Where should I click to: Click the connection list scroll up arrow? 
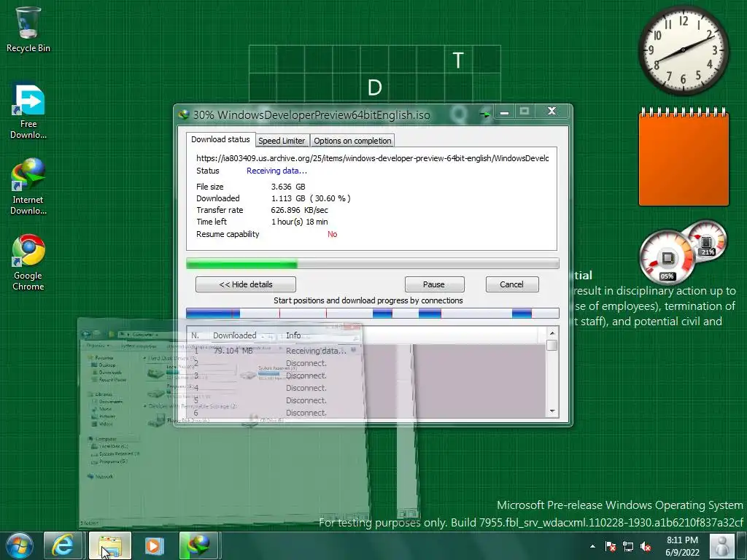pyautogui.click(x=552, y=332)
